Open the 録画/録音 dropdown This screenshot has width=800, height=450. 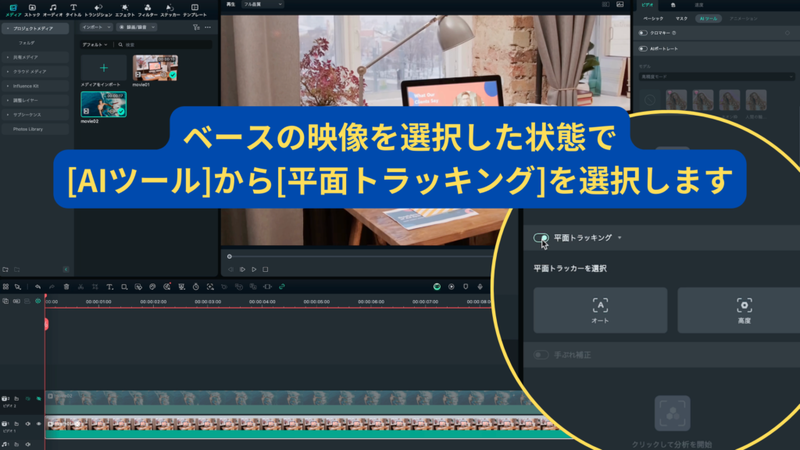tap(137, 27)
